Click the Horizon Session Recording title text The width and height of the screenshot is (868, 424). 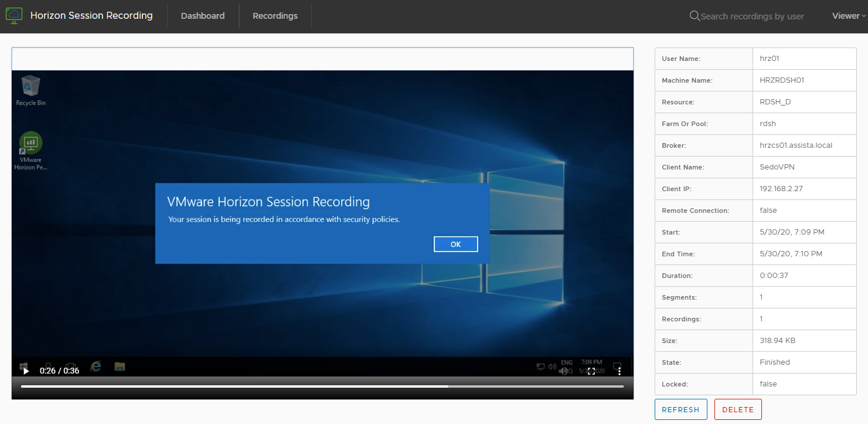pos(91,16)
